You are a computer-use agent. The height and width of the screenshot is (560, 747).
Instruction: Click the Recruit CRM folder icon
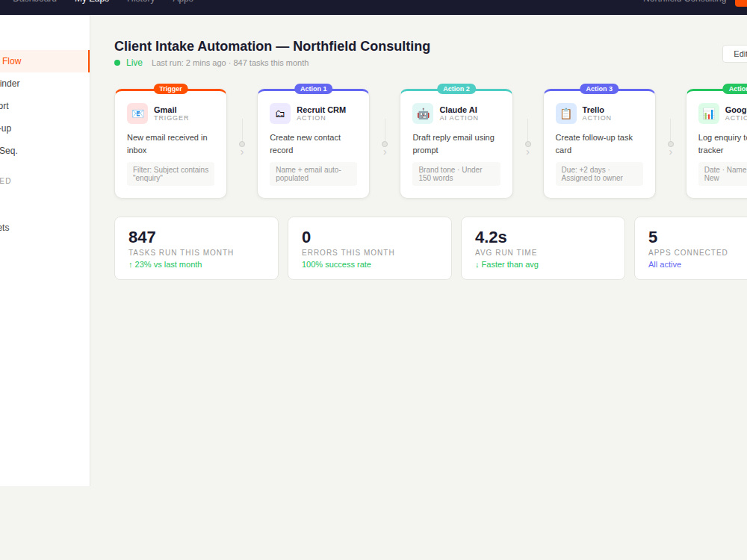280,113
